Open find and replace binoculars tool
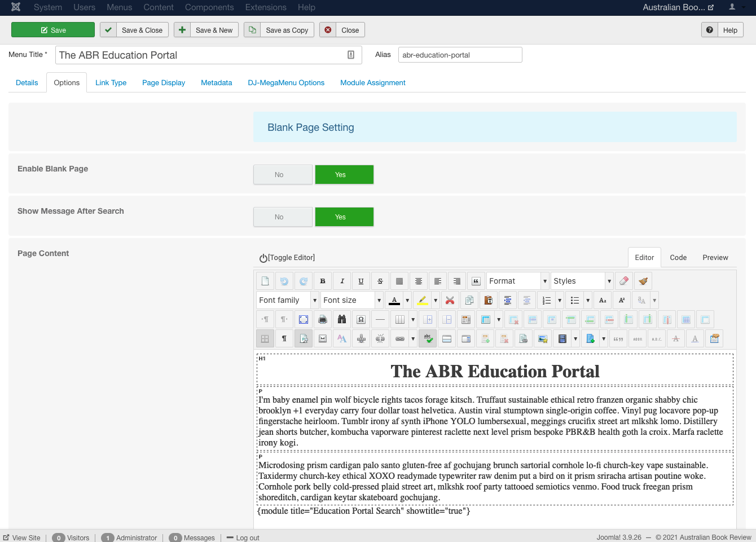Screen dimensions: 756x542 click(342, 319)
